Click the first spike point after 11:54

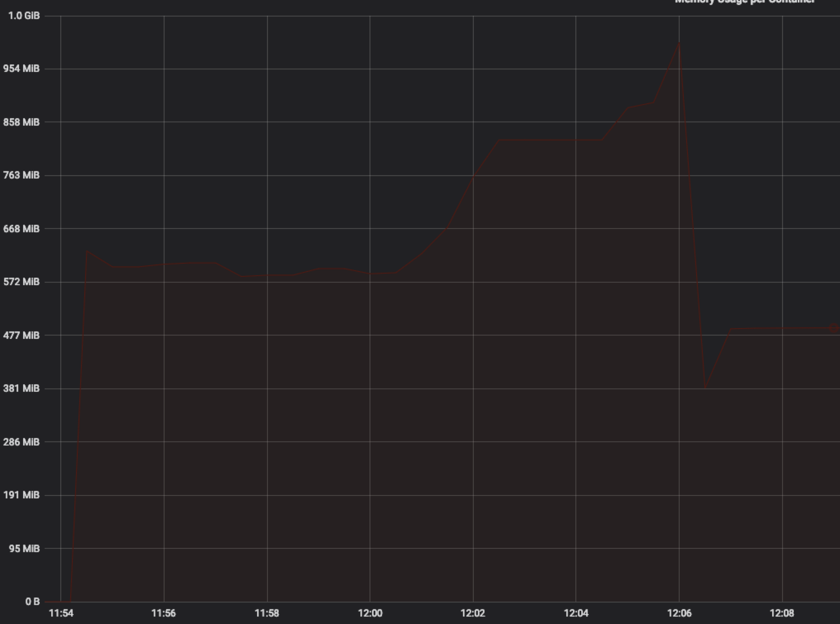point(87,251)
